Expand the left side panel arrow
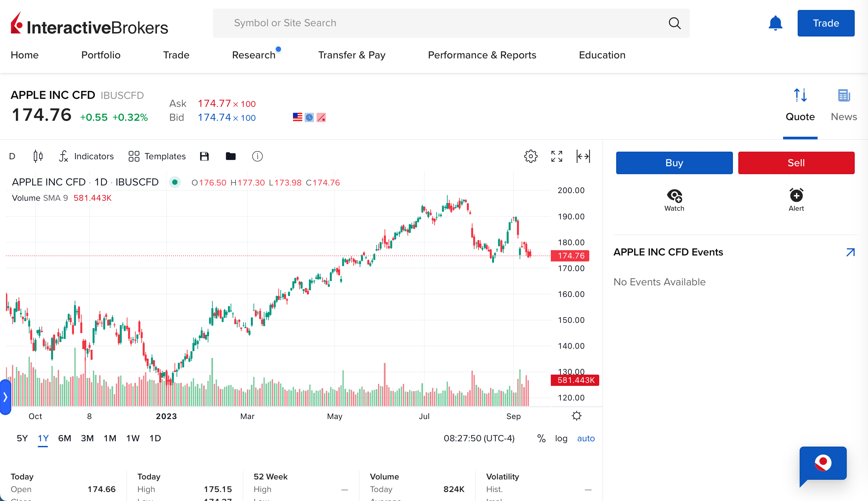 [6, 397]
